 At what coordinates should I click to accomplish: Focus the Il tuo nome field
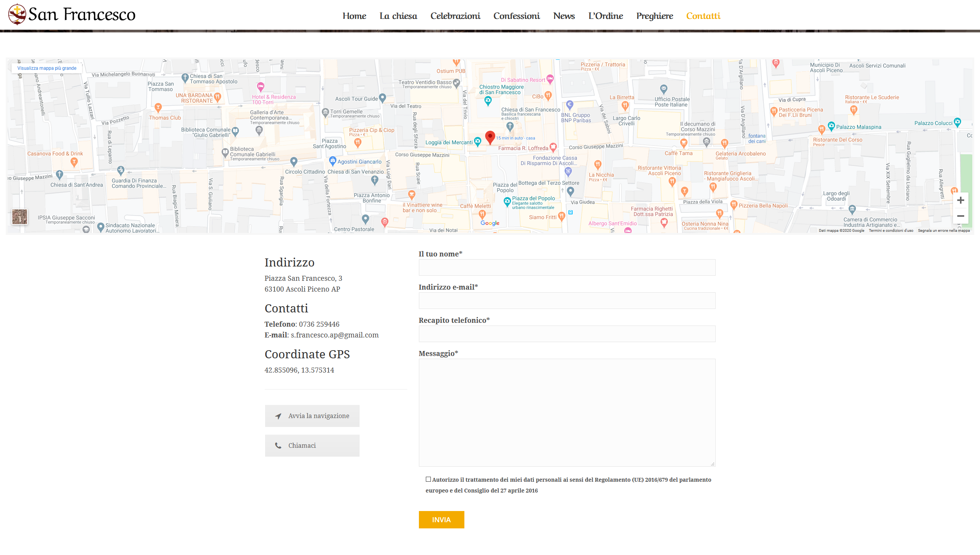pyautogui.click(x=567, y=267)
